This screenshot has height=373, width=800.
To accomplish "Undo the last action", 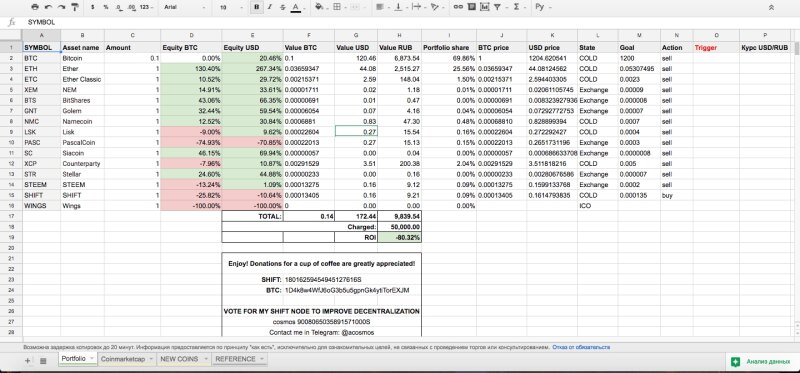I will coord(48,7).
